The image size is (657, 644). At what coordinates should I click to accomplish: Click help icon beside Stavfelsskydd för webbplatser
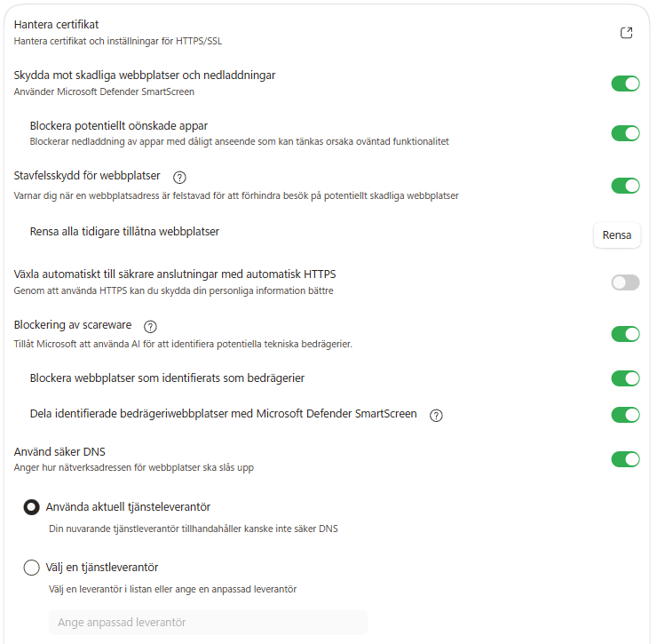pos(179,177)
